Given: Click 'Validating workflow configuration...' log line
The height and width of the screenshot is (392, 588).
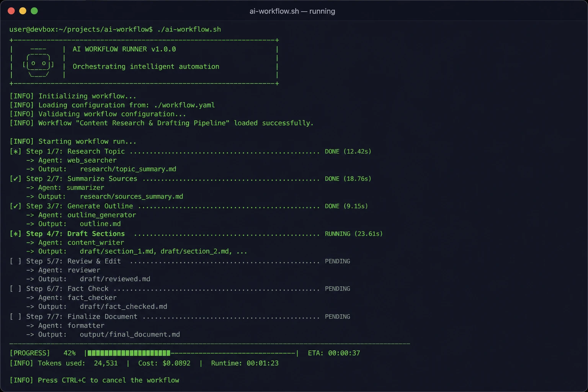Looking at the screenshot, I should tap(112, 114).
